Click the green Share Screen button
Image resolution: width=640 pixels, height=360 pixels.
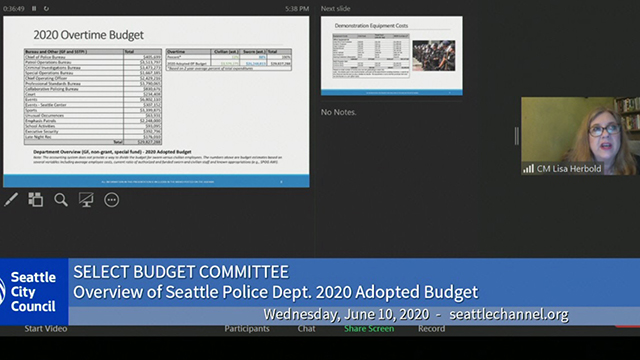pos(369,329)
